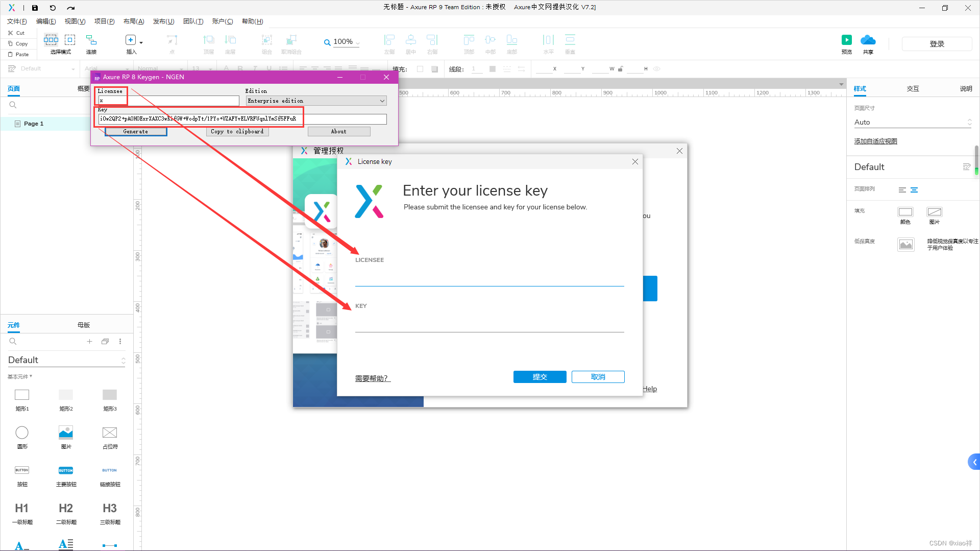Click the Generate button in Keygen
Screen dimensions: 980x551
[x=136, y=132]
